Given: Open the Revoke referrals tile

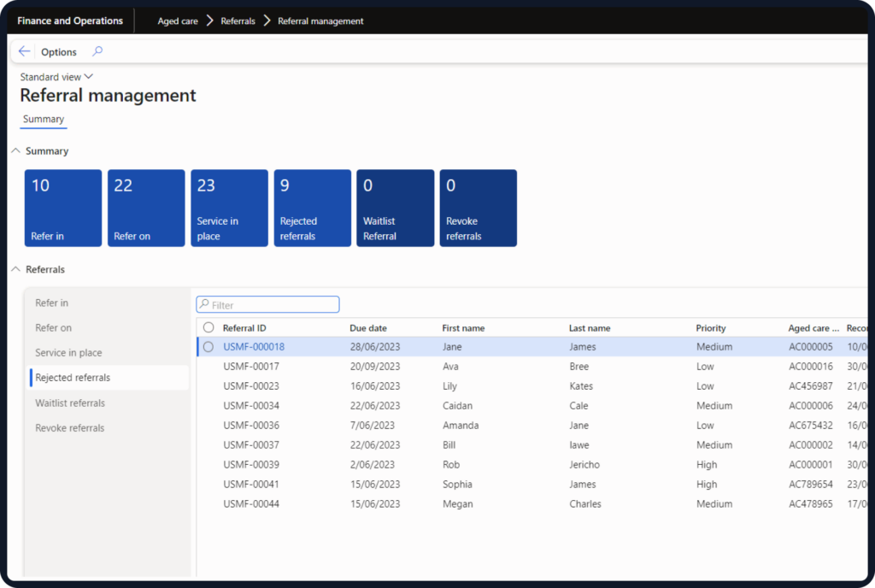Looking at the screenshot, I should (478, 208).
